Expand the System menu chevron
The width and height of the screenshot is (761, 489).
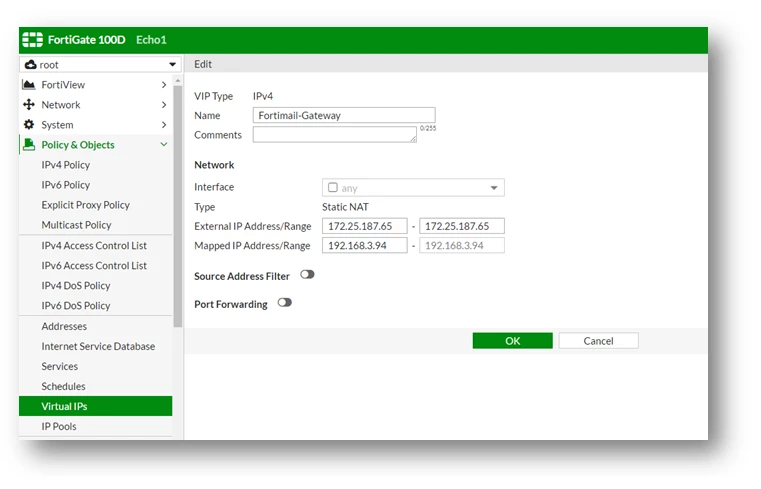(164, 125)
